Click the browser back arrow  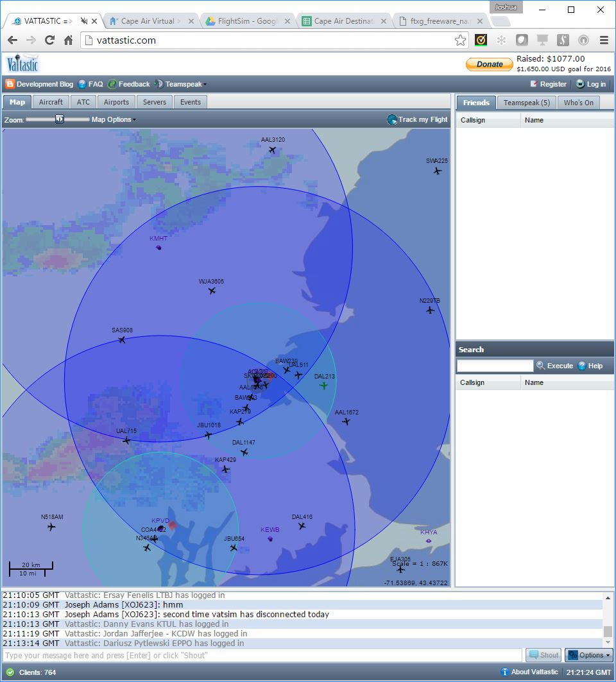13,40
